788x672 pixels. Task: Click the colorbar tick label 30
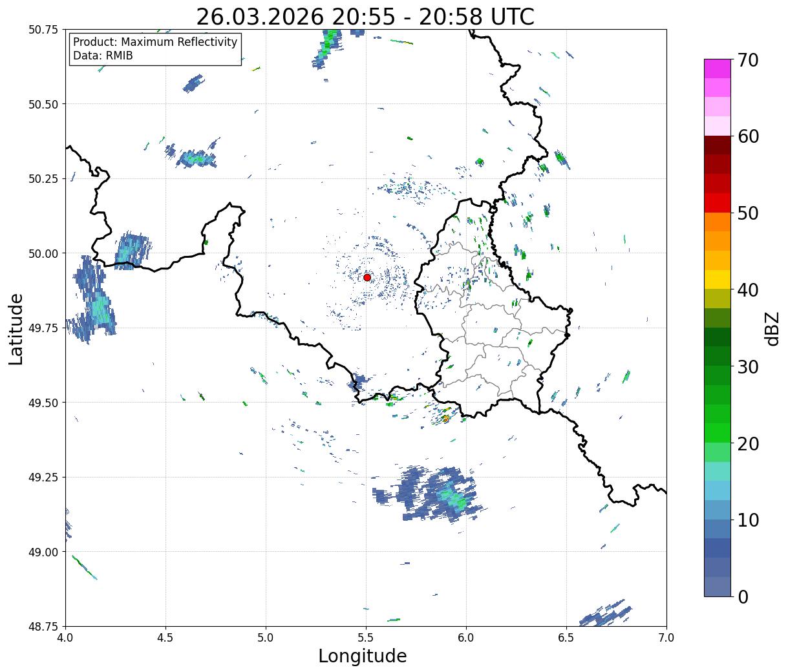coord(747,367)
